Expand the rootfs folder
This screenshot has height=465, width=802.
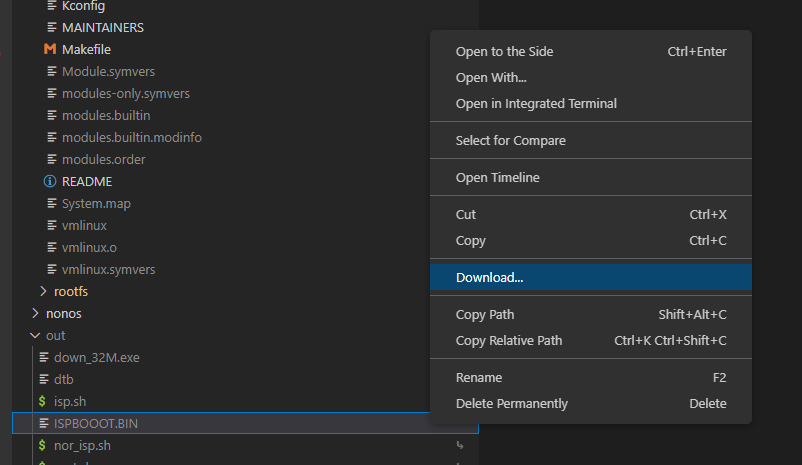(43, 291)
